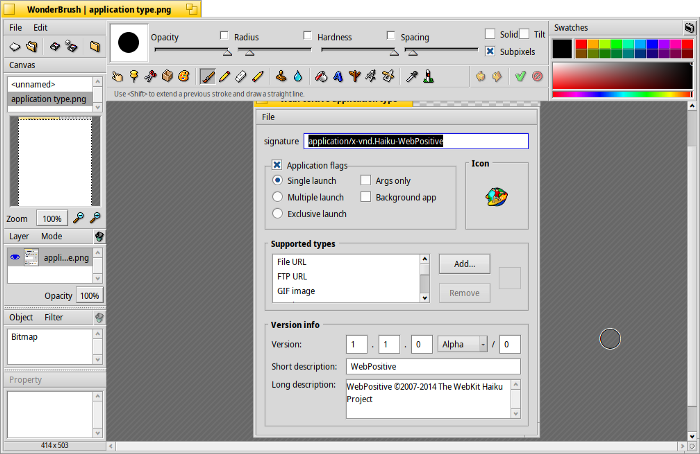Click the Open canvas file icon
The image size is (700, 454).
[32, 46]
